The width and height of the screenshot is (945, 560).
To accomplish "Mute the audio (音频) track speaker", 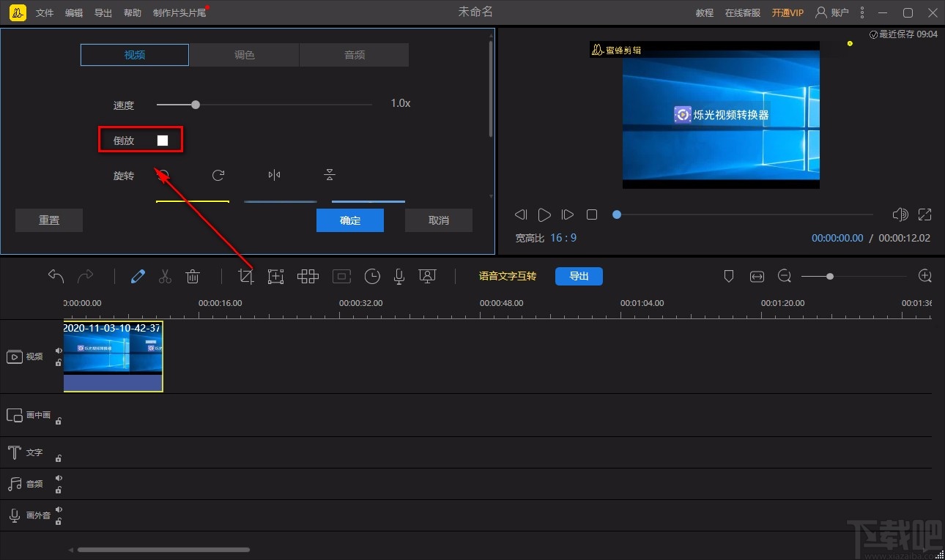I will tap(59, 478).
